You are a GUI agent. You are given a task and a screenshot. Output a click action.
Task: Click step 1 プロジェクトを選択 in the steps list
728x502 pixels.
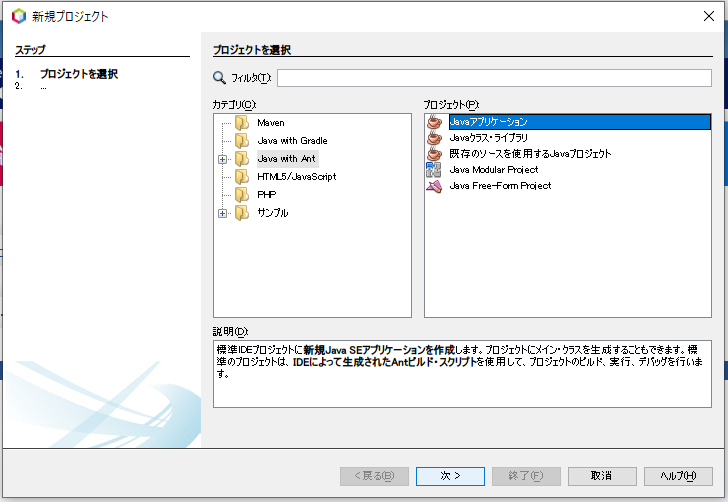[78, 74]
